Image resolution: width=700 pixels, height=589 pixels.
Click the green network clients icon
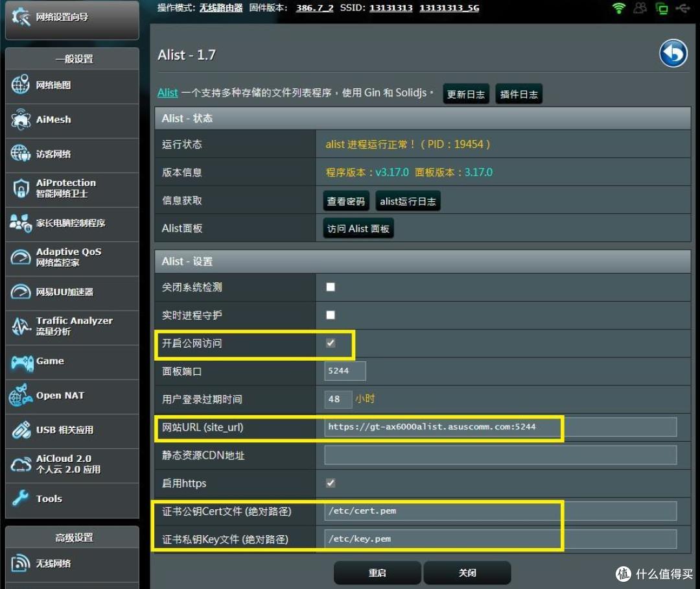pos(662,8)
